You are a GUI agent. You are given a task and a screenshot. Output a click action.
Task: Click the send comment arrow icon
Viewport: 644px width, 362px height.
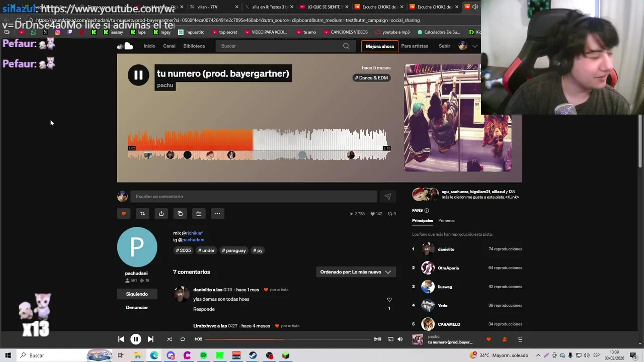pos(387,197)
